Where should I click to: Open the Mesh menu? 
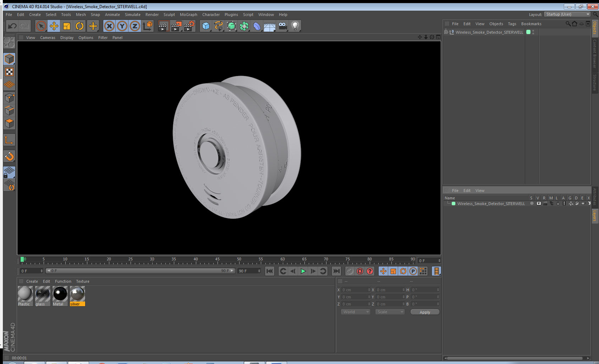[x=81, y=15]
